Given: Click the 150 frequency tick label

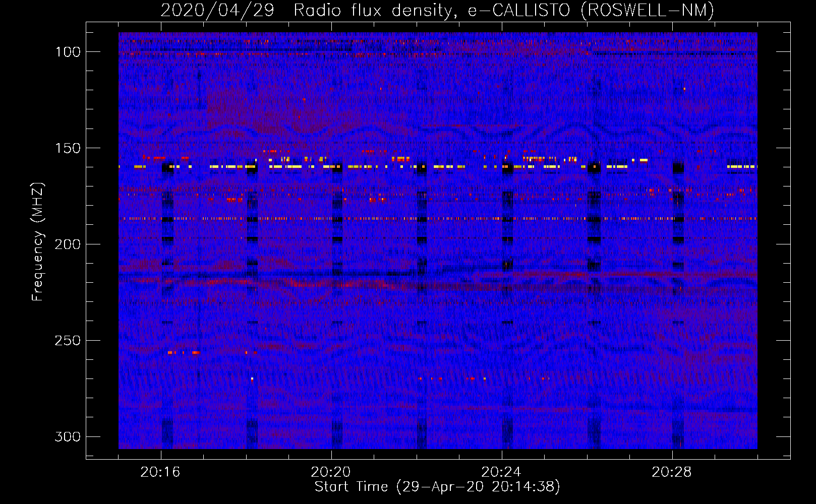Looking at the screenshot, I should 68,148.
